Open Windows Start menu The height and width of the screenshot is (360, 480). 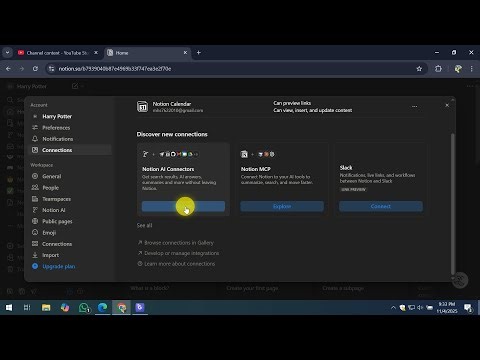(x=9, y=308)
